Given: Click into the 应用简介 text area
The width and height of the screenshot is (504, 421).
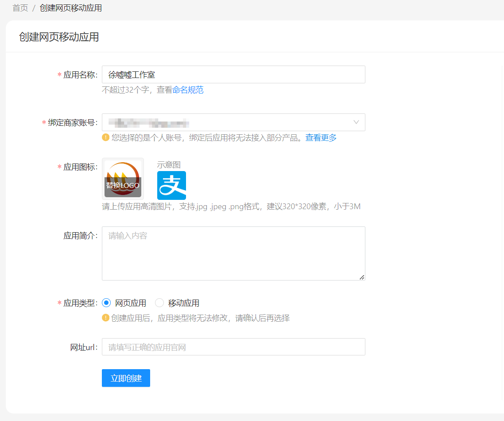Looking at the screenshot, I should pyautogui.click(x=233, y=253).
